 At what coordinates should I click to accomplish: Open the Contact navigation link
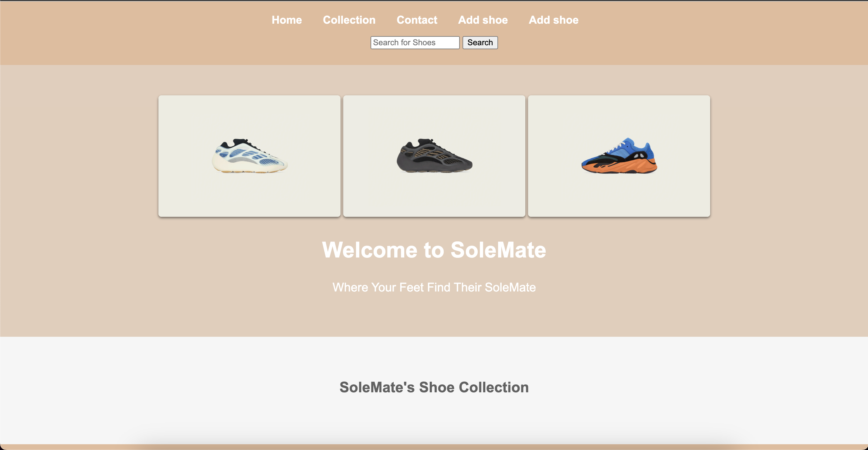pos(416,20)
